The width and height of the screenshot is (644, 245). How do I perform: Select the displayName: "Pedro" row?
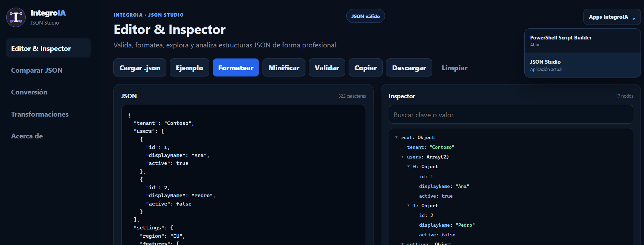[x=447, y=225]
